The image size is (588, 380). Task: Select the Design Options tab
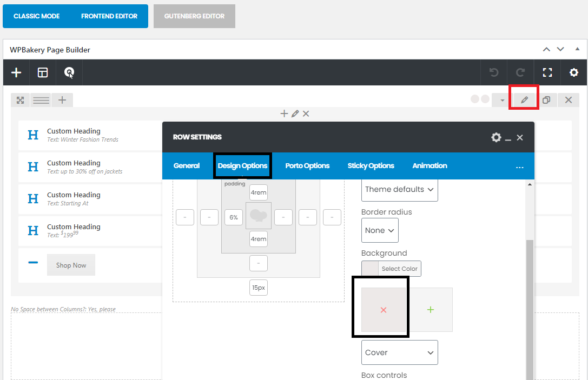(243, 165)
